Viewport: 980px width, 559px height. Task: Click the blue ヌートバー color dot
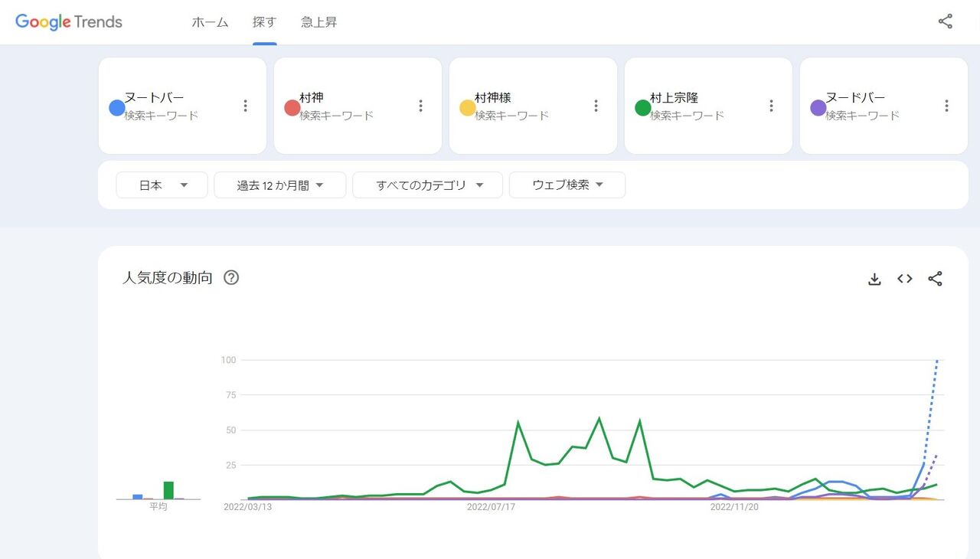tap(117, 108)
